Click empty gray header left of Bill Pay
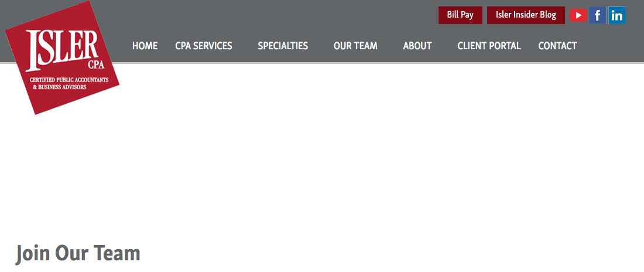The image size is (644, 272). pyautogui.click(x=293, y=15)
